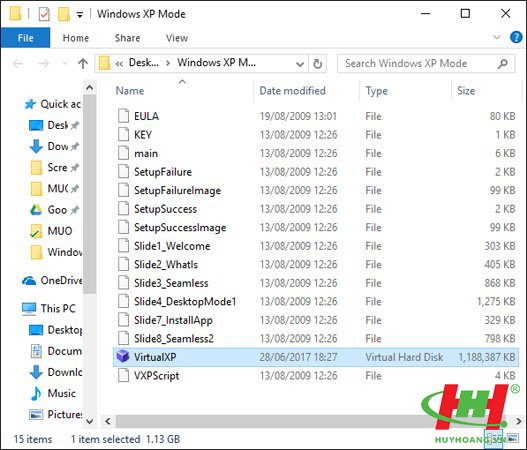Select the SetupFailureImage file
527x450 pixels.
tap(316, 190)
